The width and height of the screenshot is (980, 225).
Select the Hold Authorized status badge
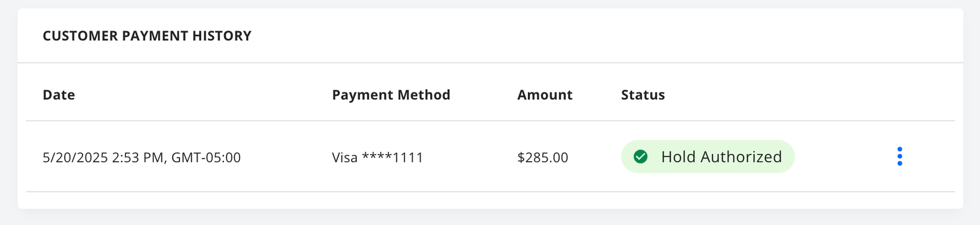point(707,156)
